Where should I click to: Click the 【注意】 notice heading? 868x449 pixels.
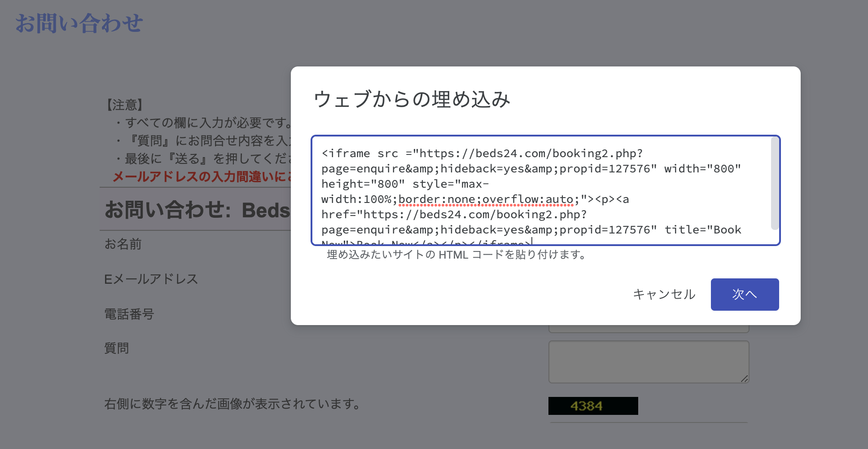pos(125,105)
